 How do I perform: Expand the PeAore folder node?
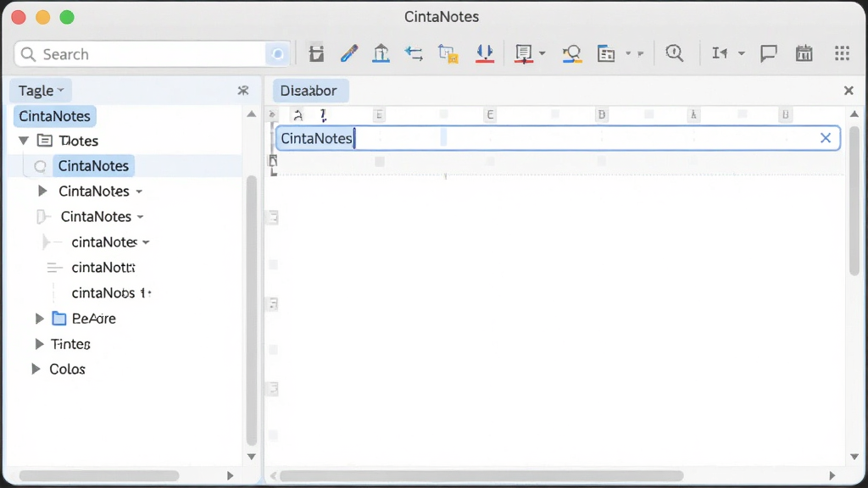pyautogui.click(x=39, y=319)
